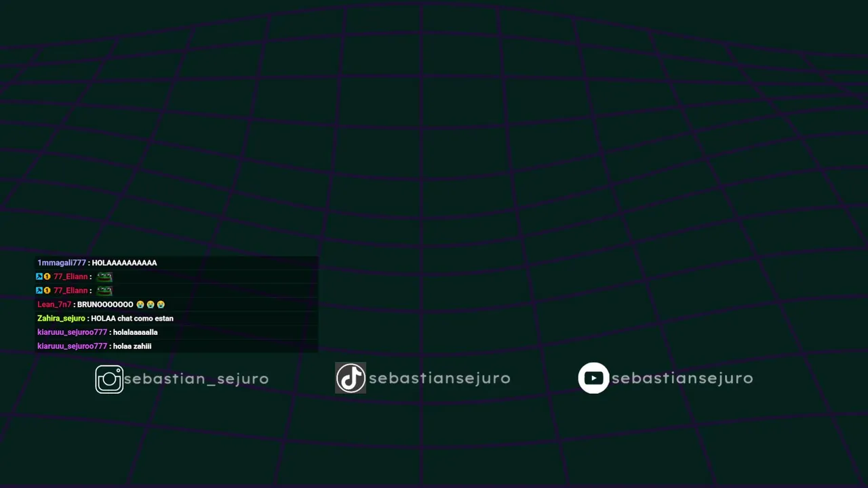Click the 77_Eliann name just below 1mmagali777

pos(71,277)
